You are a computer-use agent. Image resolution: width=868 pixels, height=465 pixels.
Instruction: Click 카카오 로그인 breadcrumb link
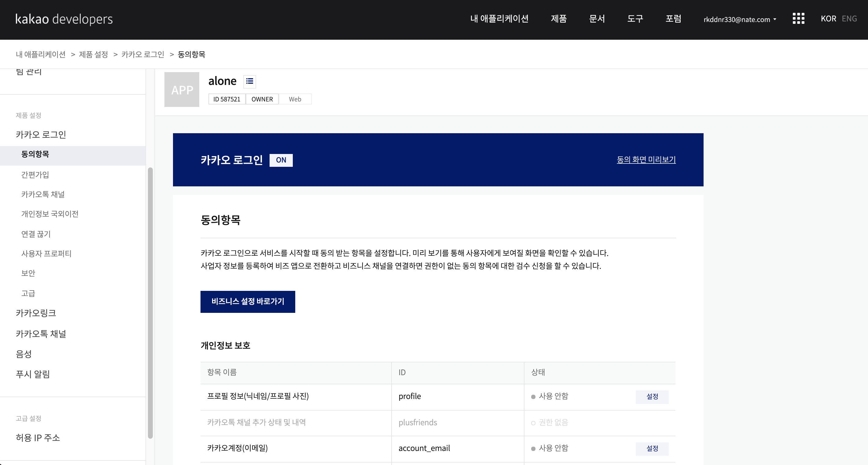142,55
